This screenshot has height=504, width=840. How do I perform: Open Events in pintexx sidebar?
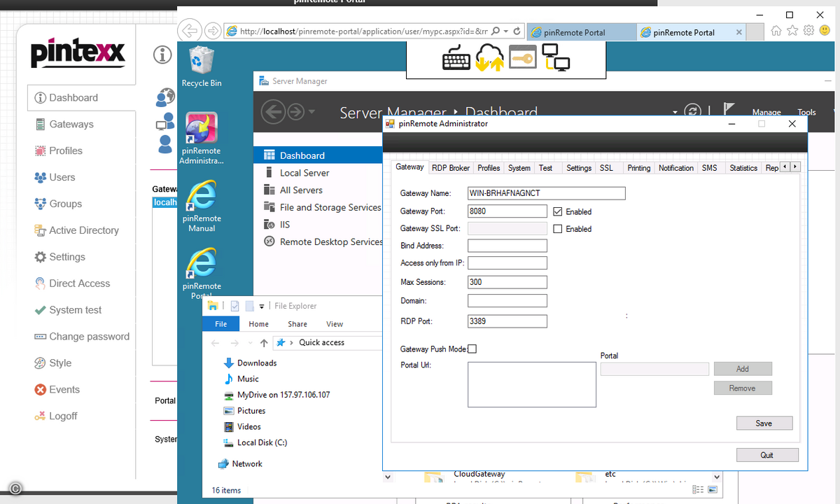pyautogui.click(x=64, y=389)
